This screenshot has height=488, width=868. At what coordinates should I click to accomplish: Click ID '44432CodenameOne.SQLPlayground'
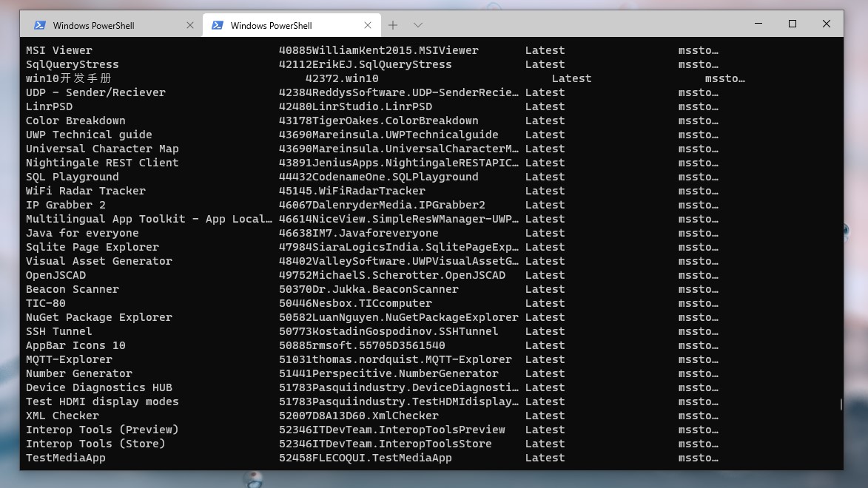point(379,177)
